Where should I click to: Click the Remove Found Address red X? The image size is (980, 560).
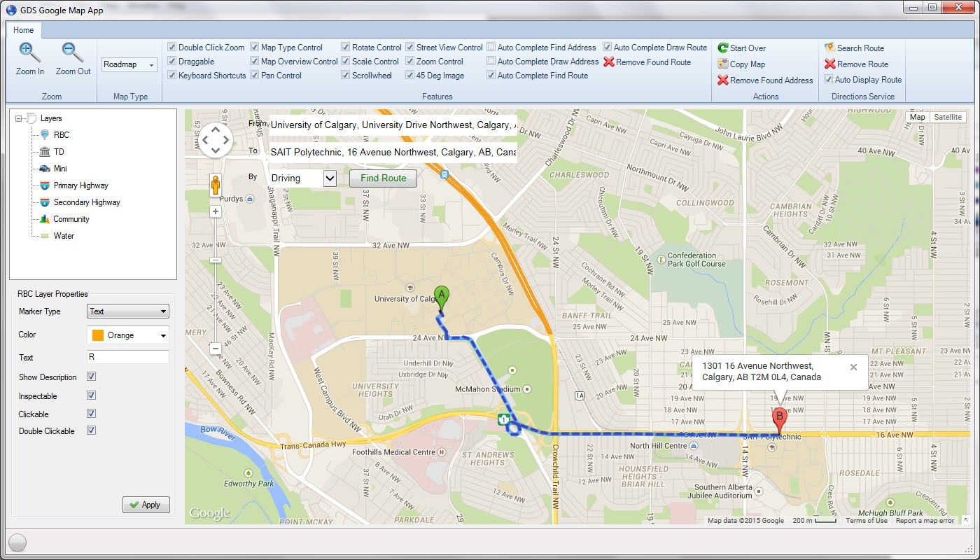(x=723, y=80)
